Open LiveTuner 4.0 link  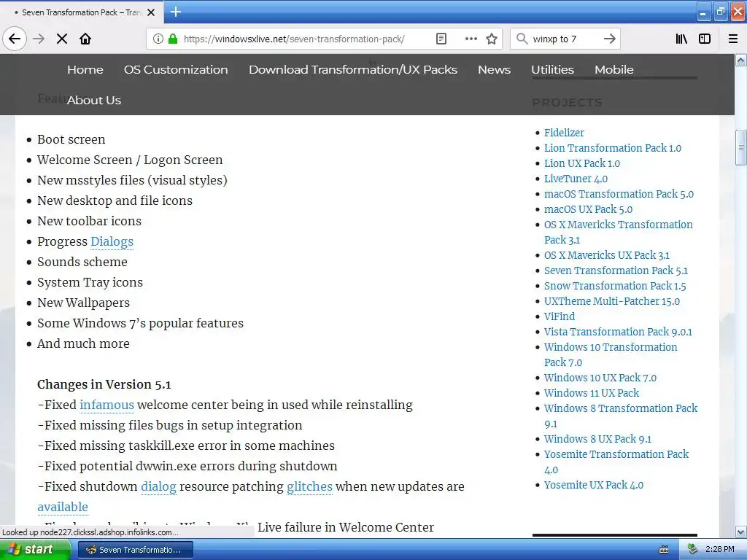pyautogui.click(x=576, y=179)
